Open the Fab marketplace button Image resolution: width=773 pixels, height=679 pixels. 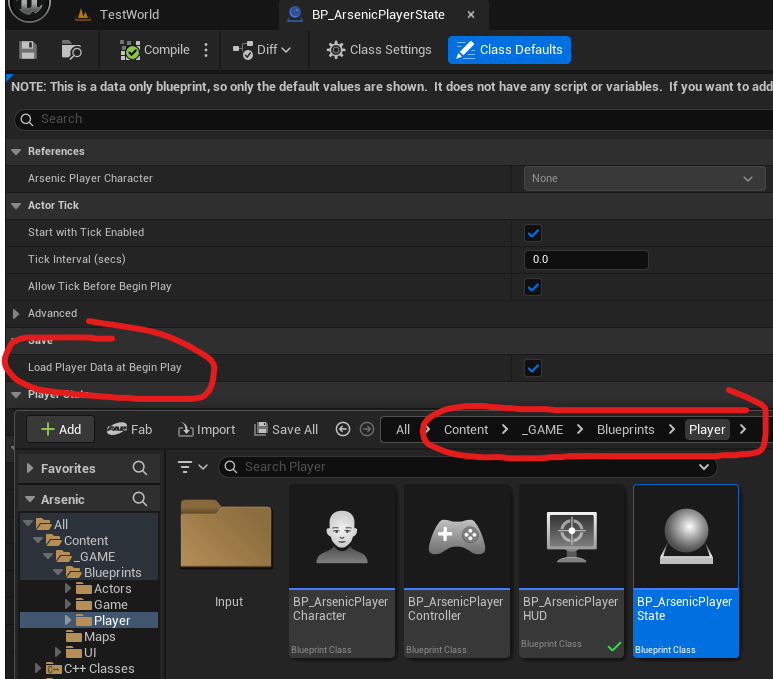(x=129, y=429)
